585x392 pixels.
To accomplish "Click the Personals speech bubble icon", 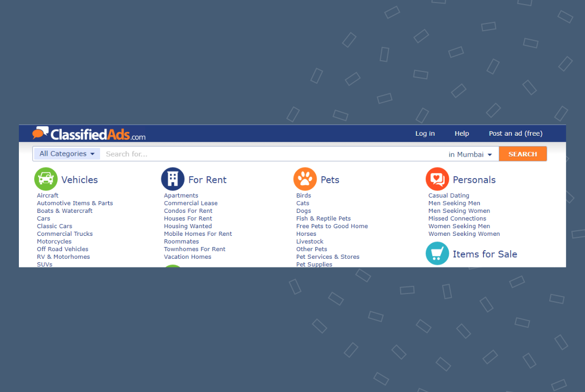I will point(437,179).
